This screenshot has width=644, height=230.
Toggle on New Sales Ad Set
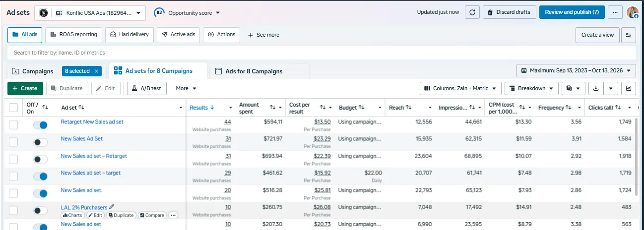pyautogui.click(x=40, y=142)
